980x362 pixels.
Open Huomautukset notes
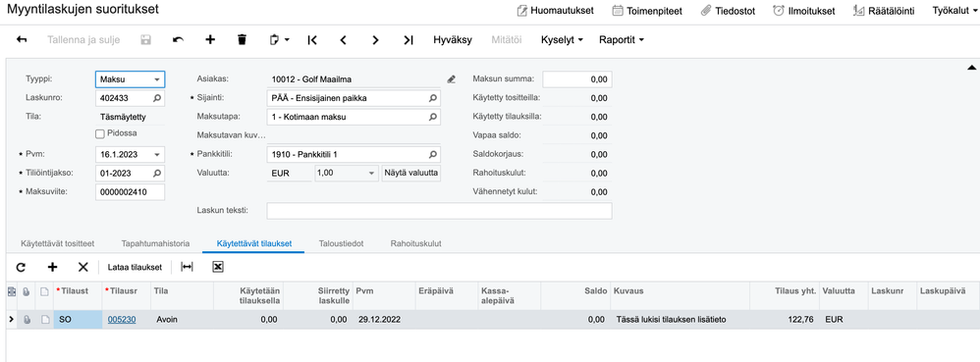(555, 10)
